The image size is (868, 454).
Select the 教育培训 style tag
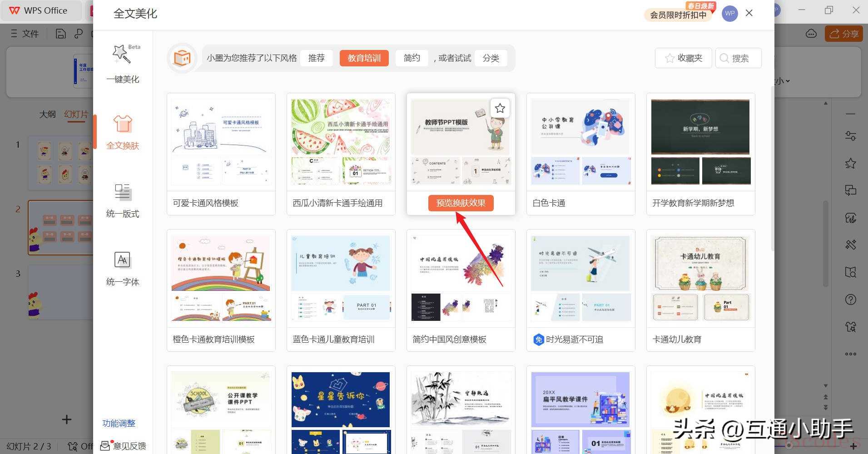tap(364, 58)
